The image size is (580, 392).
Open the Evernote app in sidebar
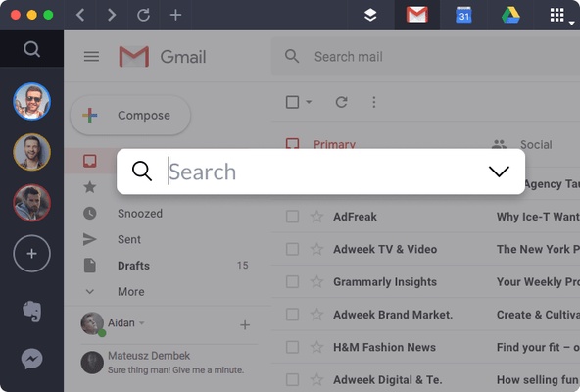point(31,311)
